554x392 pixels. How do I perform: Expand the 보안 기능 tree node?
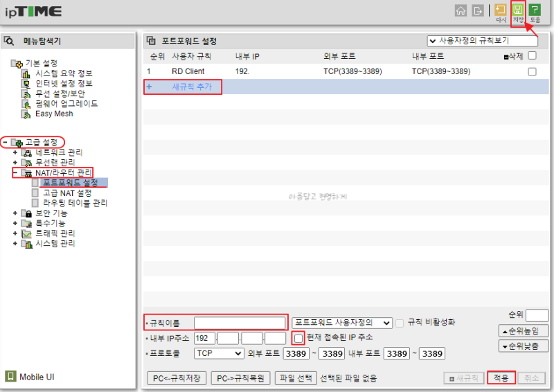pos(15,213)
